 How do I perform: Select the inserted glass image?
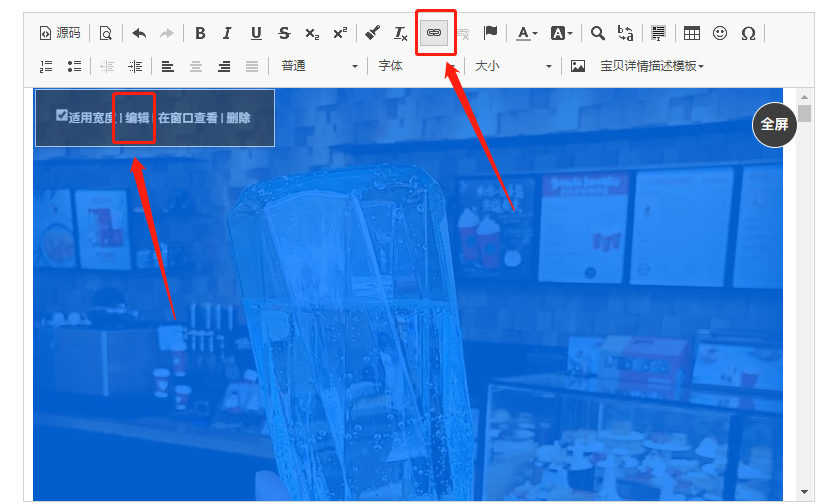coord(408,295)
